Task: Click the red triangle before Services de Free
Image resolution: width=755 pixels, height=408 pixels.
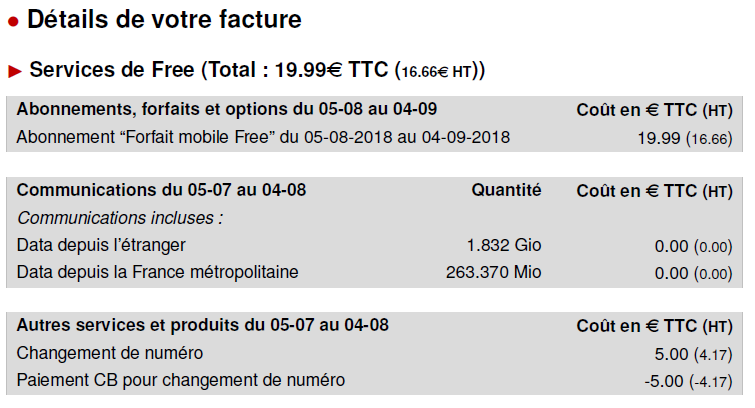Action: (x=15, y=71)
